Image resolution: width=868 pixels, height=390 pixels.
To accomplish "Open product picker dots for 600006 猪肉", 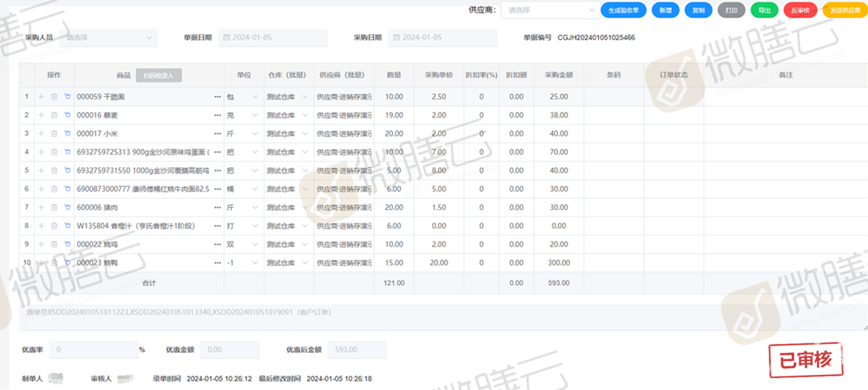I will pyautogui.click(x=217, y=207).
